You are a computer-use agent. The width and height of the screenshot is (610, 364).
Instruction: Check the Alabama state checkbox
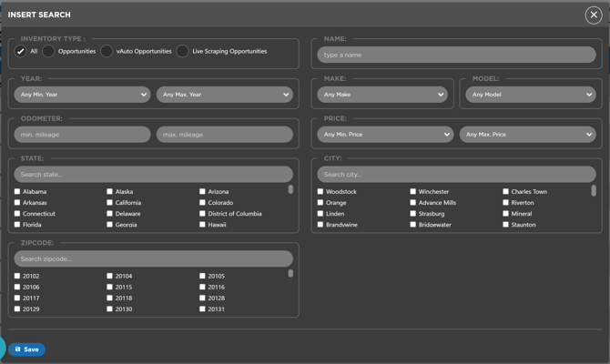(x=17, y=191)
